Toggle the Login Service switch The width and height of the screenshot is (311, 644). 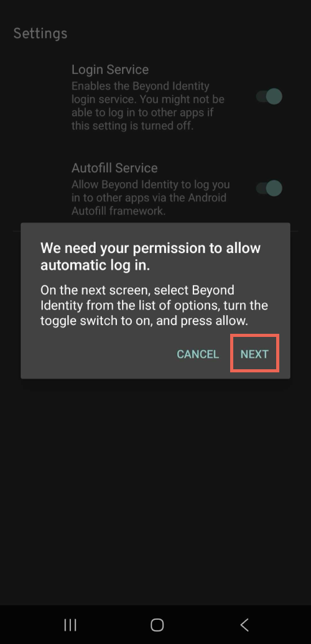[x=269, y=96]
